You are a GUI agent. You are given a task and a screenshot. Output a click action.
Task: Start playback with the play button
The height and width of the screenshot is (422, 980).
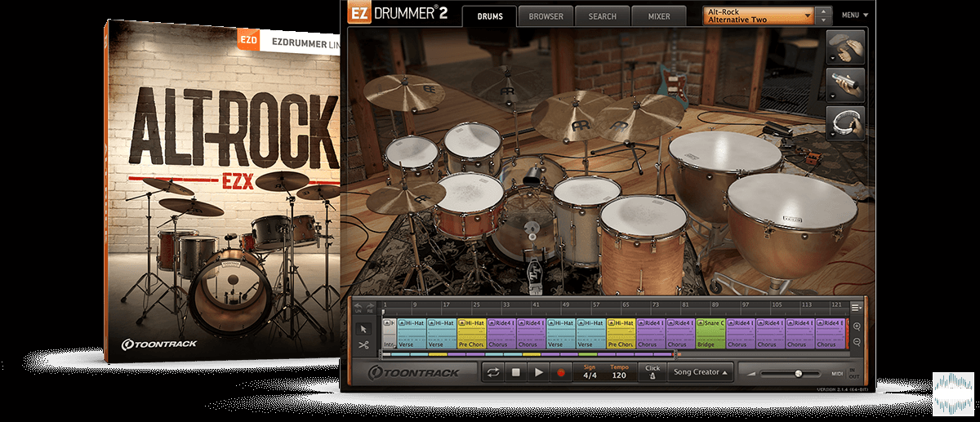coord(538,372)
